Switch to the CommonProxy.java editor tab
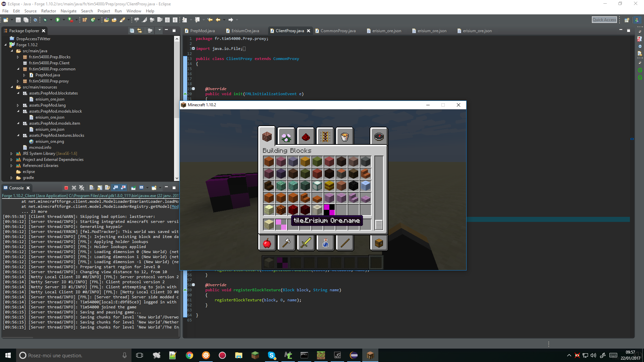The image size is (644, 362). (x=337, y=31)
